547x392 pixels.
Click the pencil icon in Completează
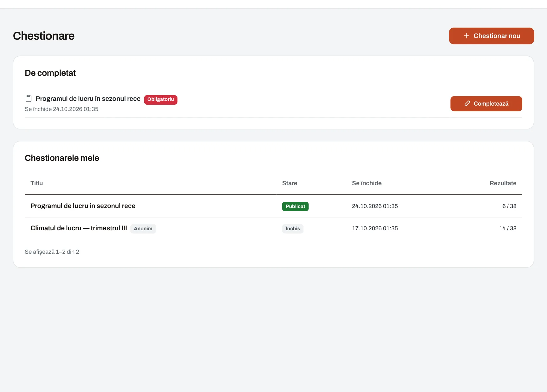[x=467, y=104]
